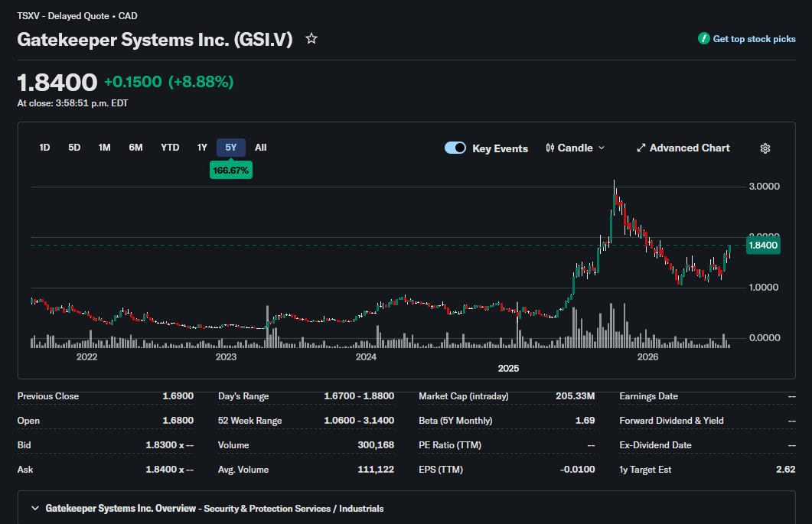
Task: Toggle the Key Events switch
Action: [455, 148]
